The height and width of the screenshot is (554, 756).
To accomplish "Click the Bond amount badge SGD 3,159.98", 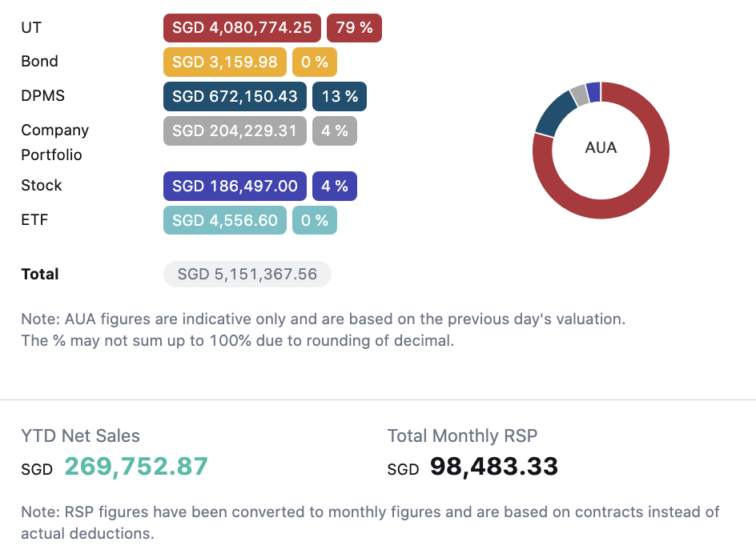I will click(x=225, y=62).
